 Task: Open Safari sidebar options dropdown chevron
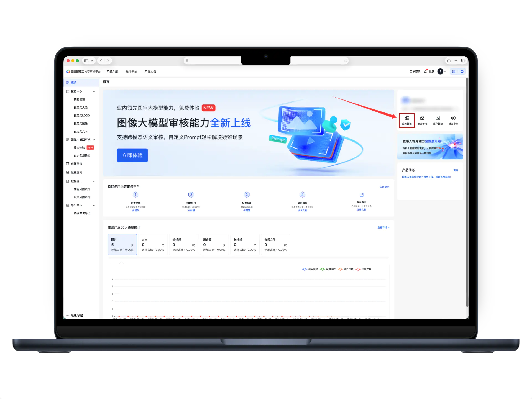[x=92, y=61]
